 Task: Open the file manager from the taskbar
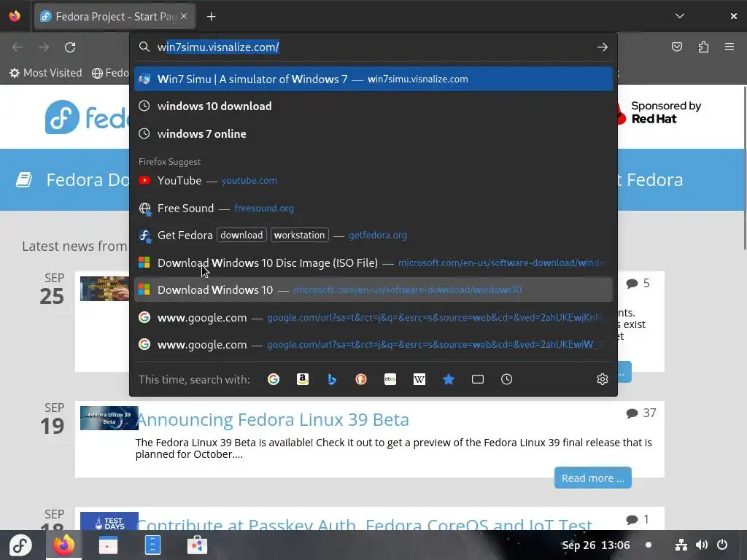[x=152, y=545]
